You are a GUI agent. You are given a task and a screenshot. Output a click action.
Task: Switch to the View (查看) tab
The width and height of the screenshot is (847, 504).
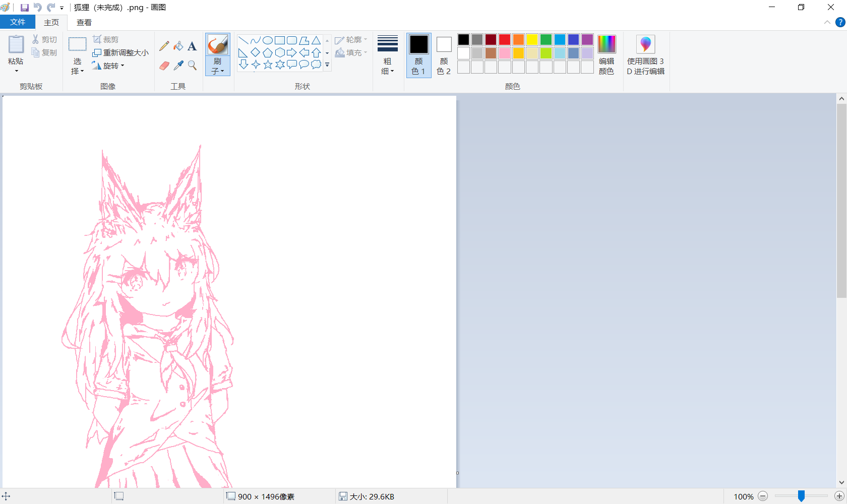click(x=84, y=22)
